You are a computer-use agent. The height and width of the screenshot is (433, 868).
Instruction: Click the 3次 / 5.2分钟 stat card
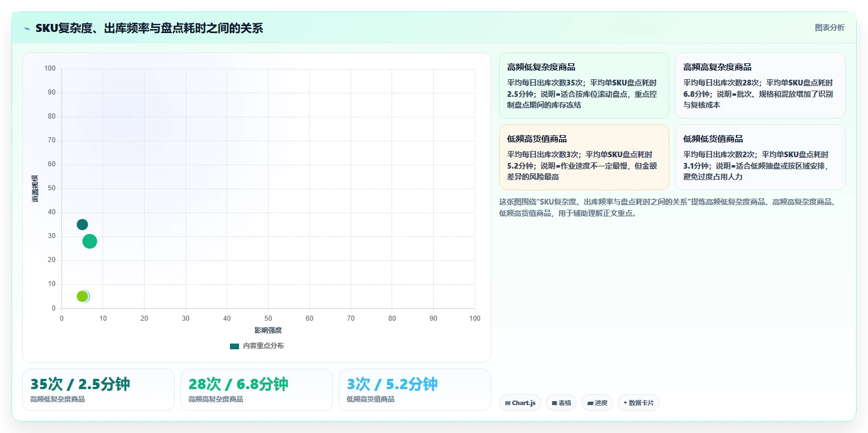tap(414, 390)
